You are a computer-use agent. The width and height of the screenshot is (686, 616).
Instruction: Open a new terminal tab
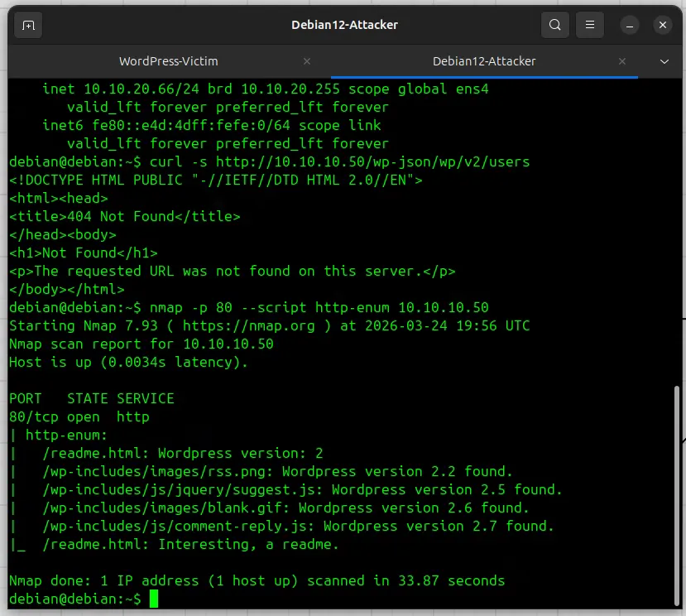[x=28, y=26]
